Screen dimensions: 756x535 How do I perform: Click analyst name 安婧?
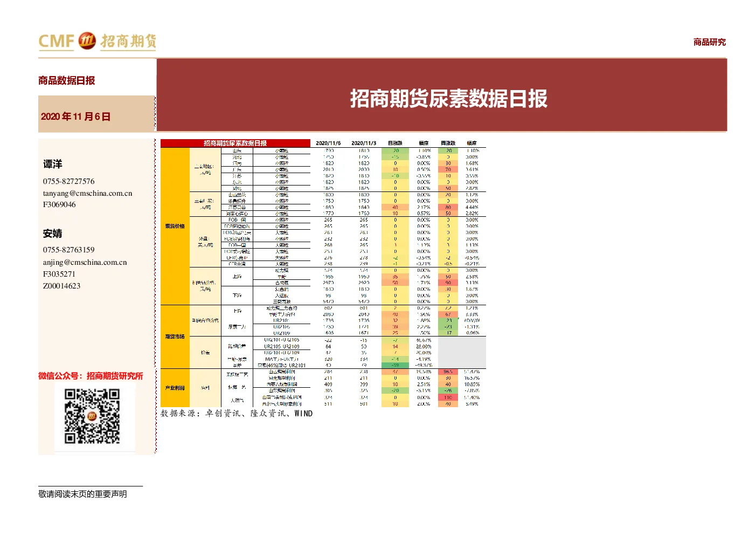point(53,234)
